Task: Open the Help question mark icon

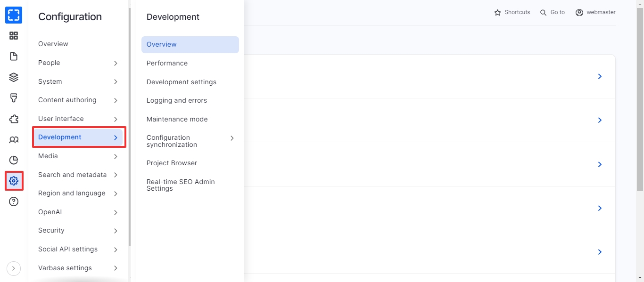Action: click(14, 201)
